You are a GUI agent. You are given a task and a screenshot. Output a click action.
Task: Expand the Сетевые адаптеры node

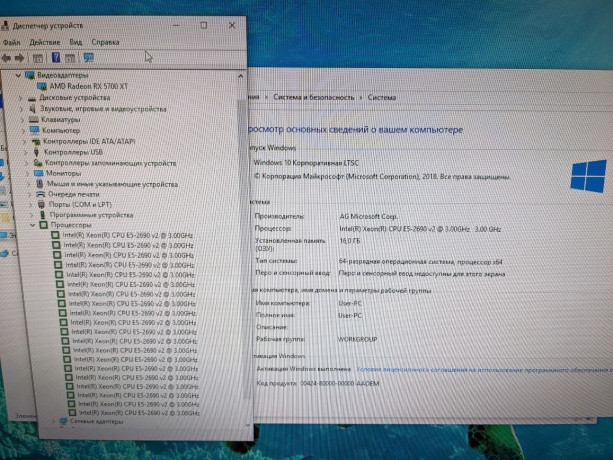53,422
